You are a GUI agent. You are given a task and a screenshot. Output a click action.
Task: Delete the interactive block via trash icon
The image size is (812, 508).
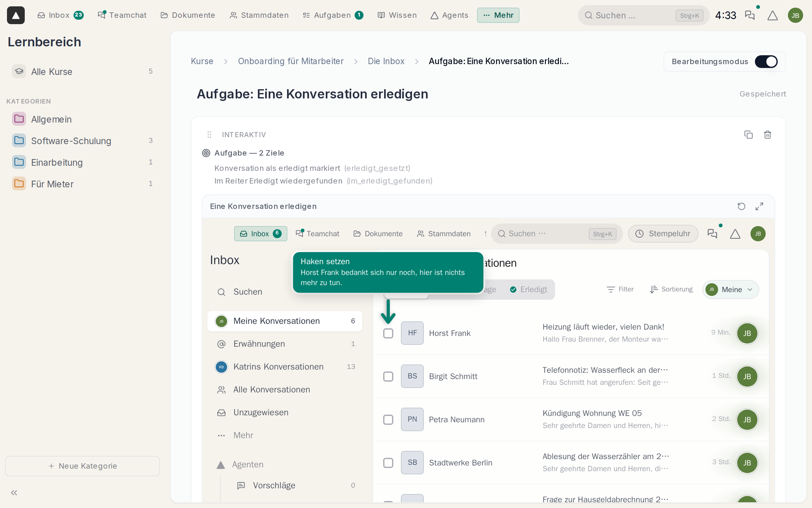[767, 135]
